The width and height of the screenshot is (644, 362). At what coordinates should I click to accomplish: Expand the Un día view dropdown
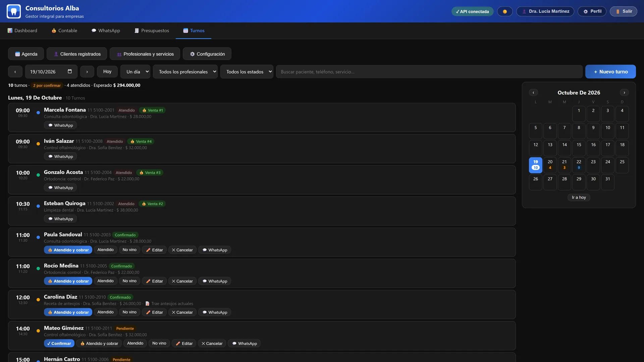click(x=136, y=72)
